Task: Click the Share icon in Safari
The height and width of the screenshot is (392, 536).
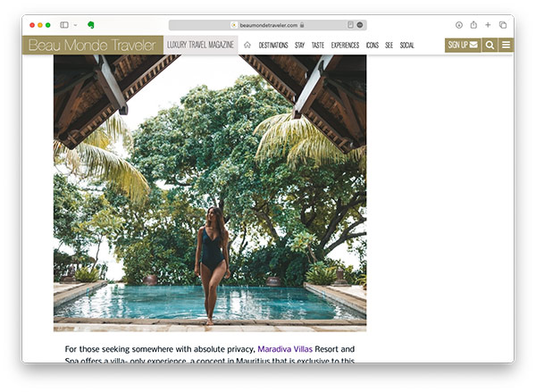Action: (x=473, y=25)
